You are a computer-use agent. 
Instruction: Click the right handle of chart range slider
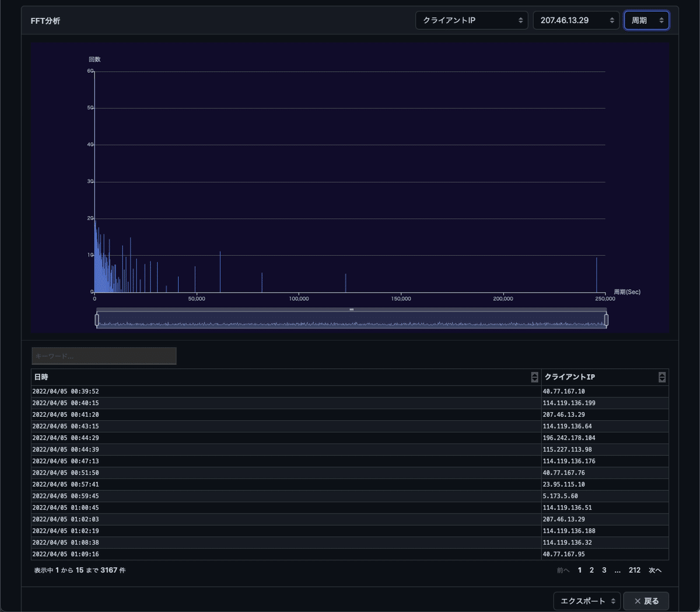[x=606, y=319]
